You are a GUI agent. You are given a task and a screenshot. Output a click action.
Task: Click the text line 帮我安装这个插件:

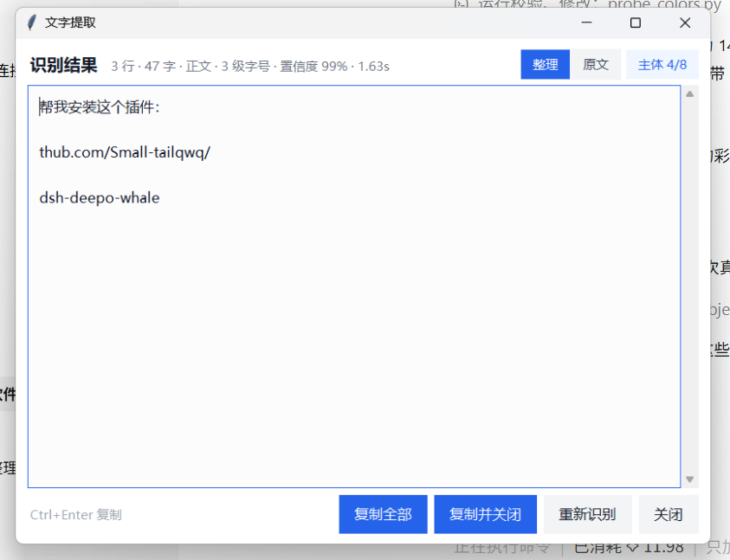(100, 107)
